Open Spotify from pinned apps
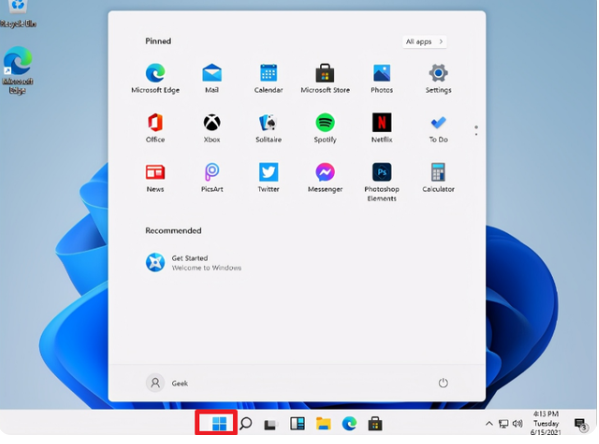Image resolution: width=599 pixels, height=444 pixels. coord(325,128)
